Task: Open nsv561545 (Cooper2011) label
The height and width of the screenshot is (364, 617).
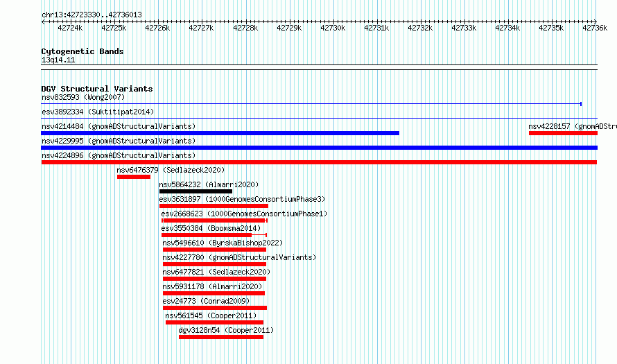Action: click(x=211, y=315)
